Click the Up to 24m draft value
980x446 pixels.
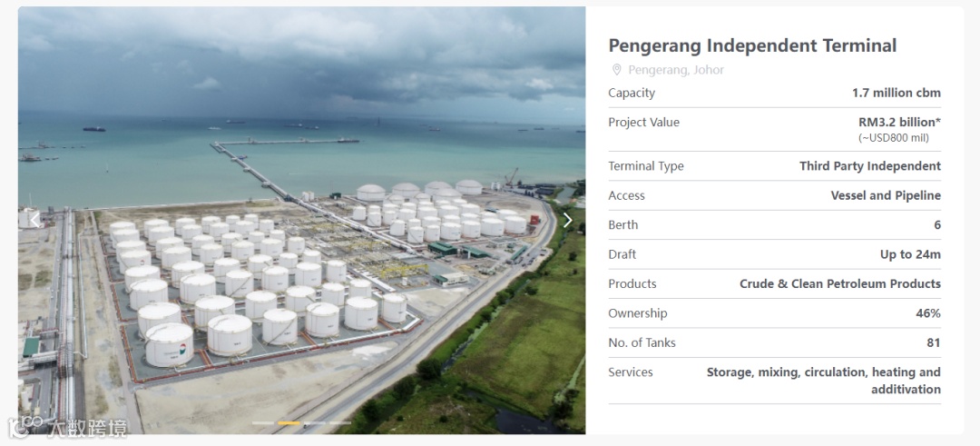coord(910,254)
